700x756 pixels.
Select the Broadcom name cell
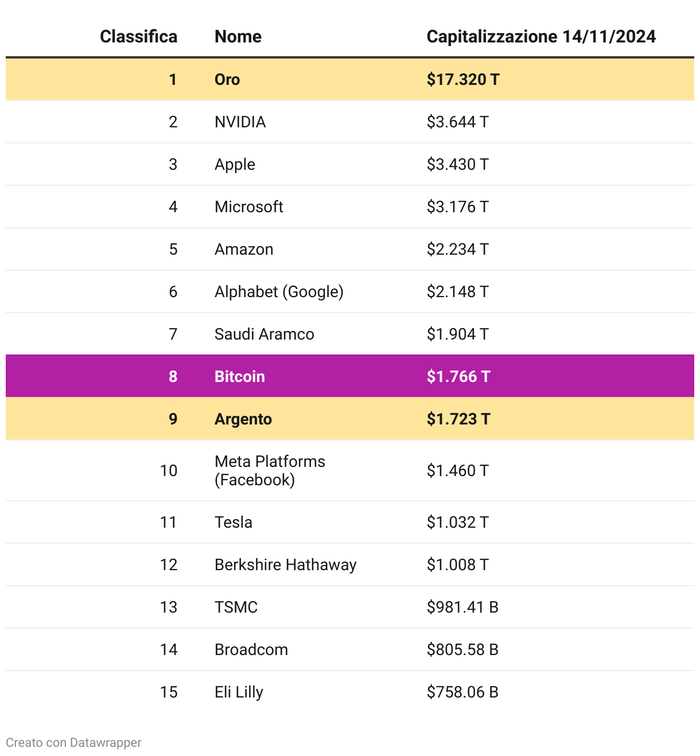251,649
